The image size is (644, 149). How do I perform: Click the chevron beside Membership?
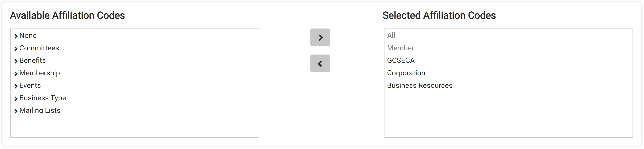pyautogui.click(x=16, y=73)
